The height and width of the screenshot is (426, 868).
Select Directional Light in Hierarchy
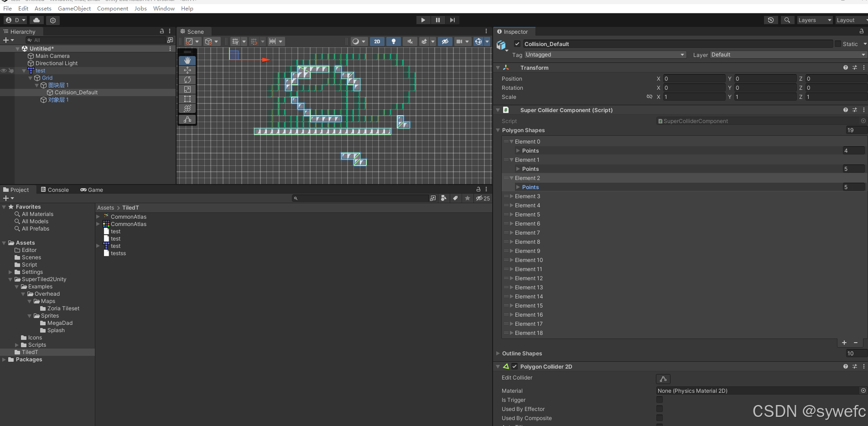(x=57, y=63)
